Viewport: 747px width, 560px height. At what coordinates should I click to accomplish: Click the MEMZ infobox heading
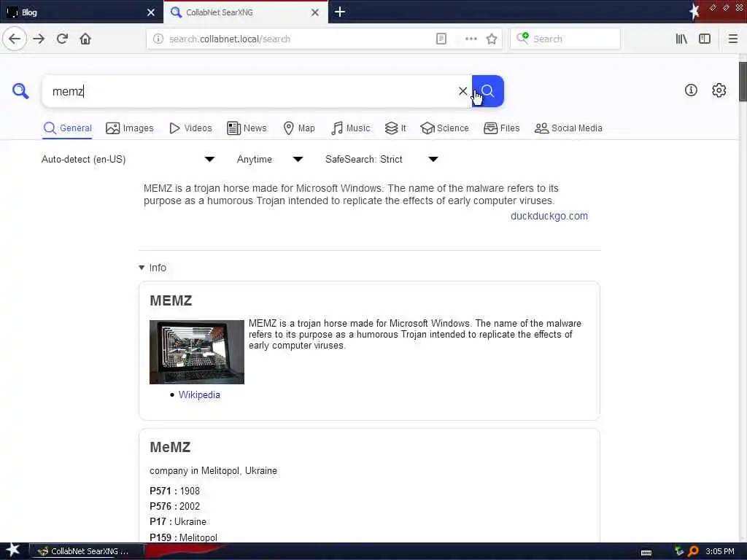tap(171, 300)
